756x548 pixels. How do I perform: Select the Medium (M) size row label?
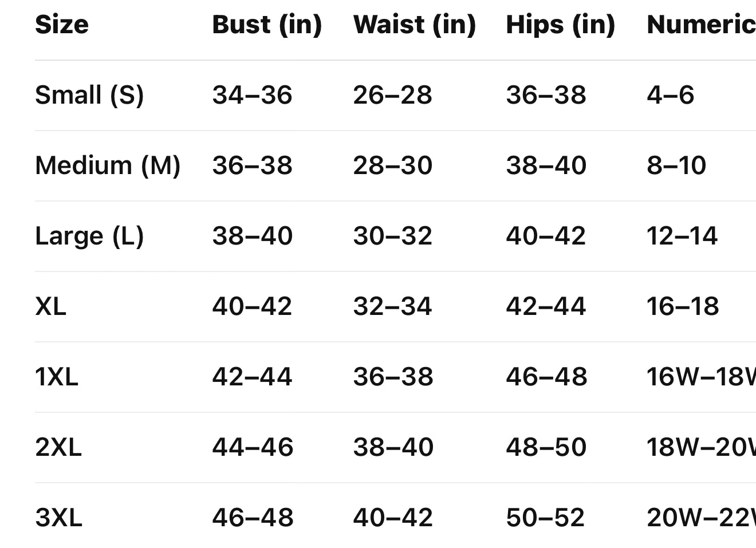(x=108, y=165)
